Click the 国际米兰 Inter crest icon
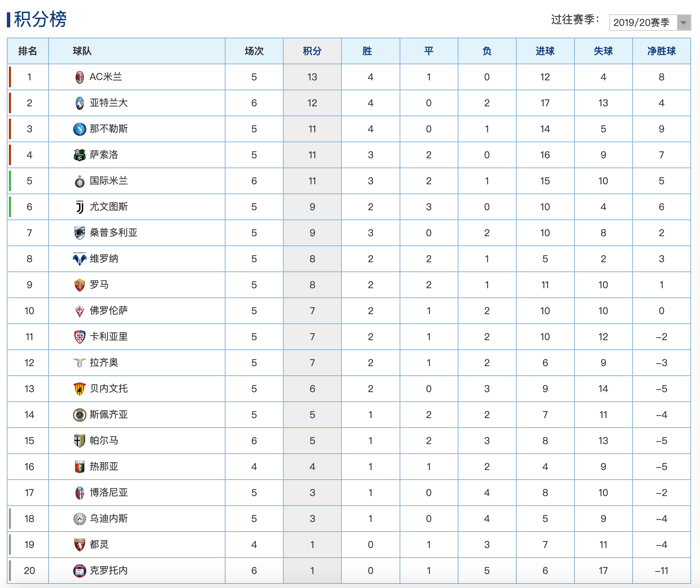The image size is (700, 588). tap(79, 181)
